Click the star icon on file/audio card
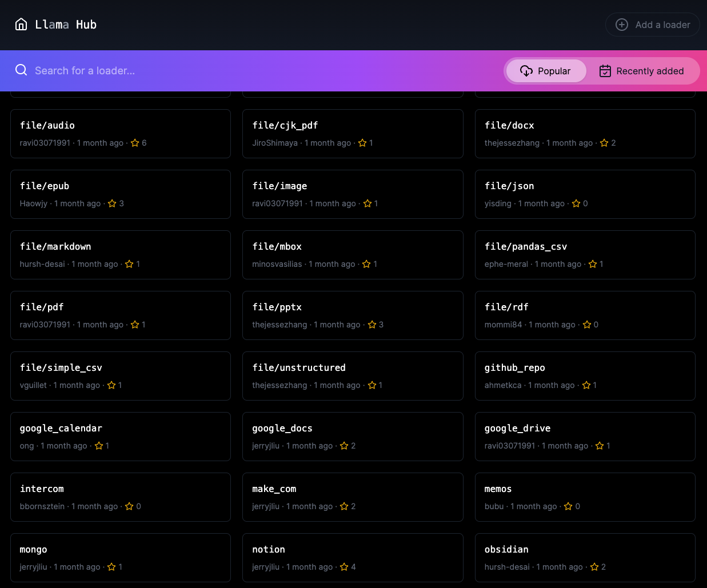707x588 pixels. coord(135,143)
